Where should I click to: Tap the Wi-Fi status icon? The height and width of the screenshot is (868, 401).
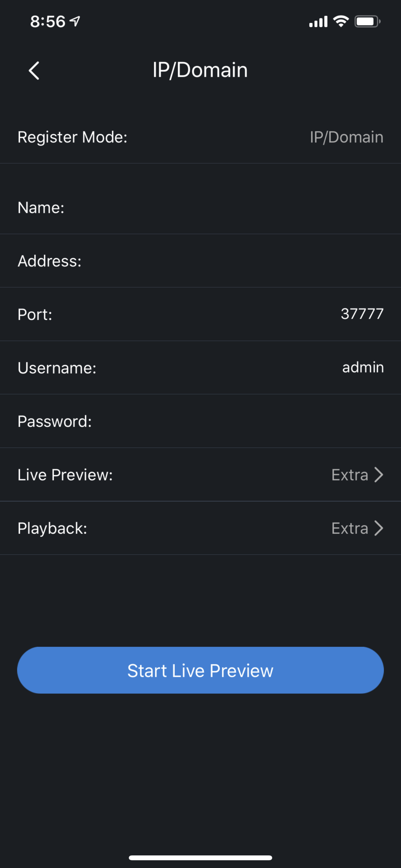point(341,22)
